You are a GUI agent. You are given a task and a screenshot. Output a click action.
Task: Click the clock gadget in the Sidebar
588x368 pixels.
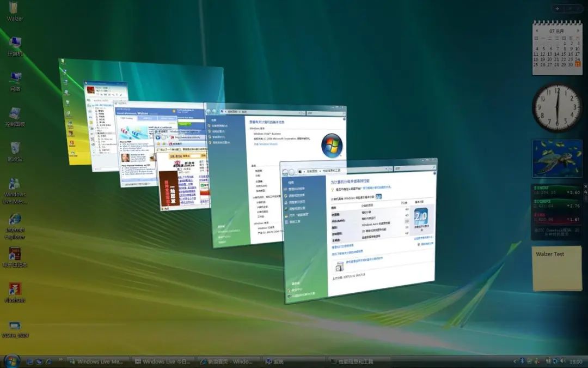click(556, 107)
